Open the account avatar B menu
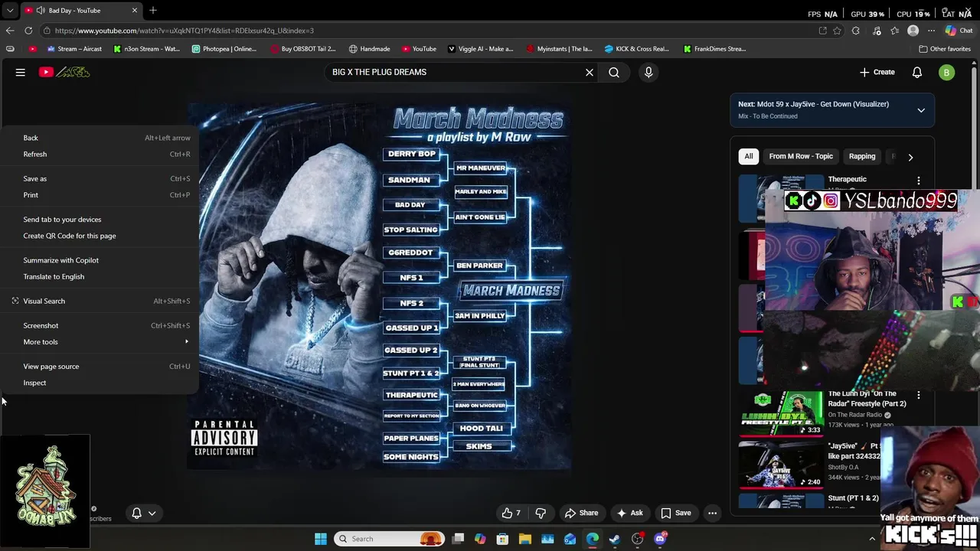The image size is (980, 551). (x=947, y=72)
